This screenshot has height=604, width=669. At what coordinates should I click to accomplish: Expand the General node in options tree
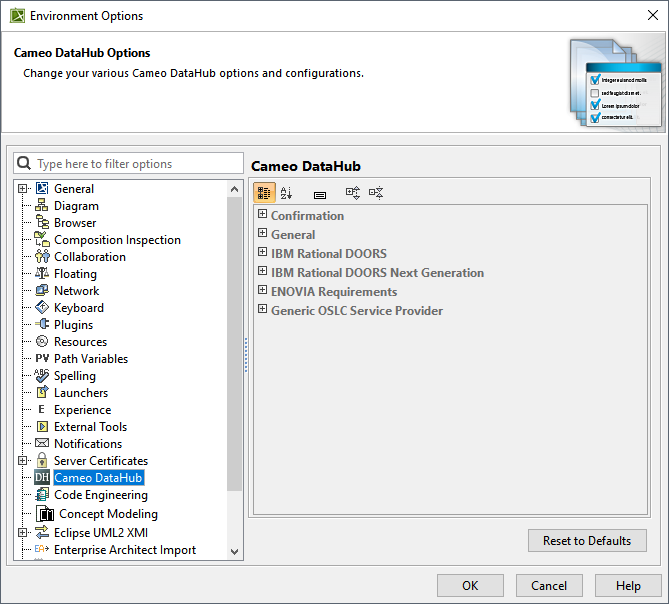(x=22, y=189)
